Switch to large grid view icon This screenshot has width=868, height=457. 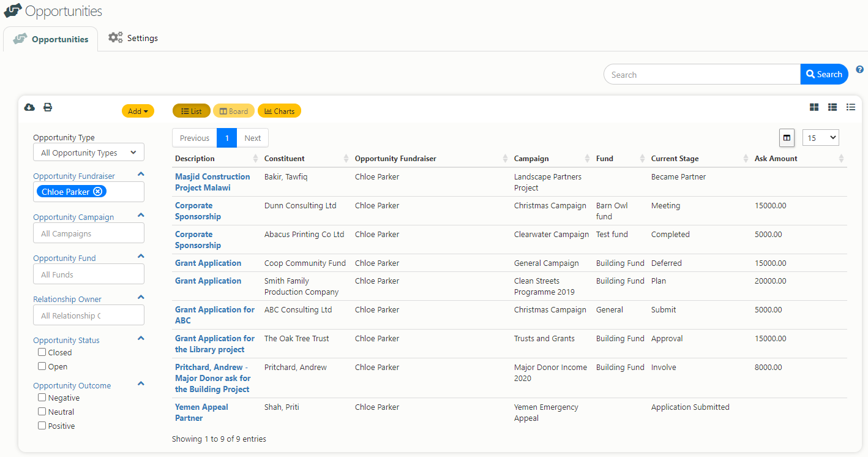click(814, 107)
